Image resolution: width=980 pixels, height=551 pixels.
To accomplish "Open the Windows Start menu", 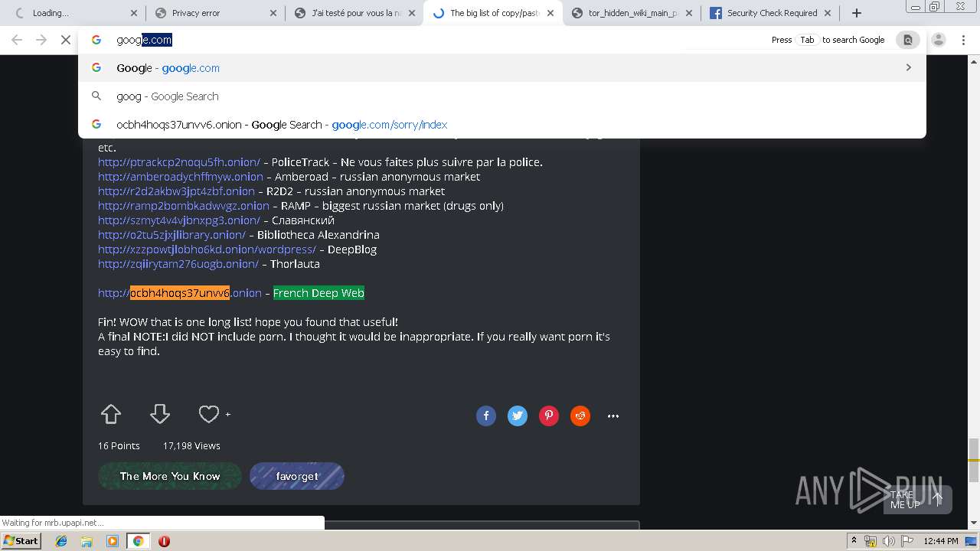I will coord(21,541).
